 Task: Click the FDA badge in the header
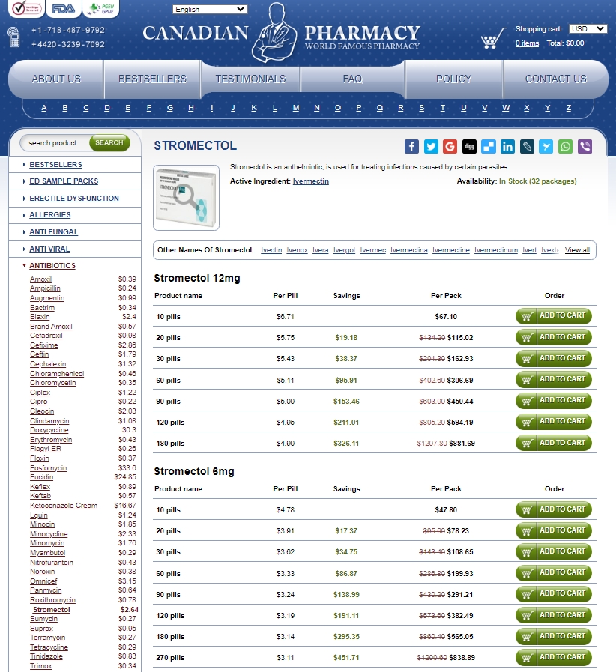(x=64, y=8)
